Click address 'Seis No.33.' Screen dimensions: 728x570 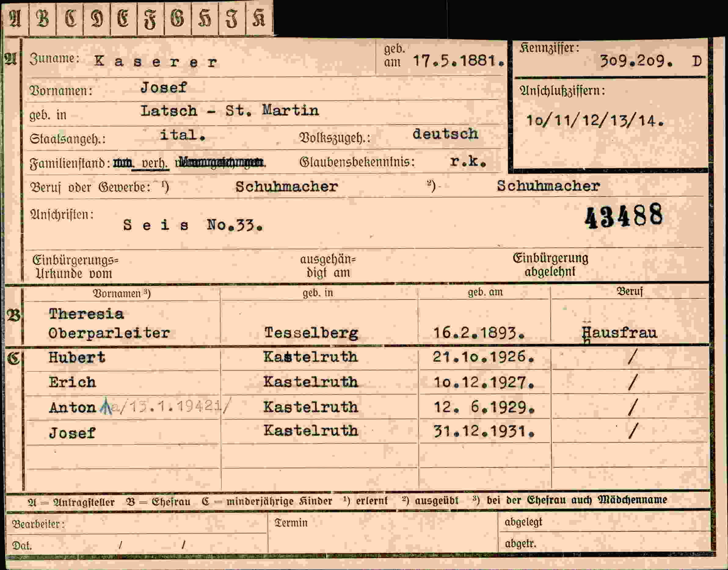193,225
